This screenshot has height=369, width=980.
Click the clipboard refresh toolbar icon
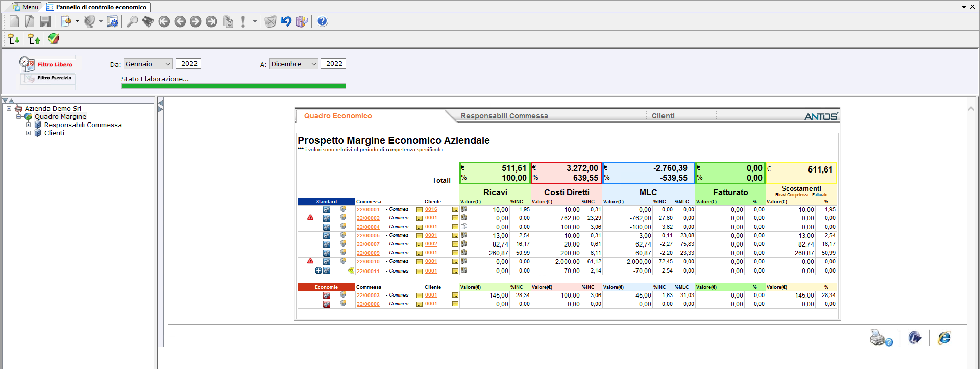coord(228,21)
